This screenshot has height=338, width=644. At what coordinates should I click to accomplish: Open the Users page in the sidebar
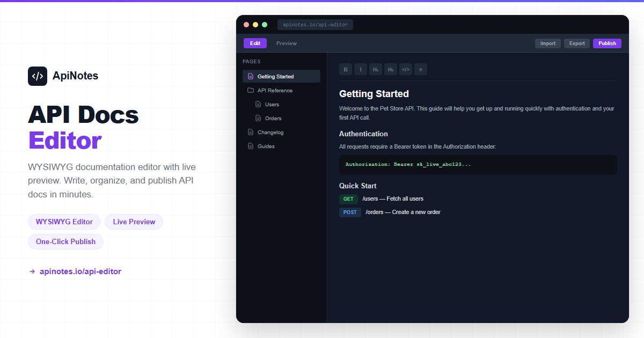click(272, 104)
